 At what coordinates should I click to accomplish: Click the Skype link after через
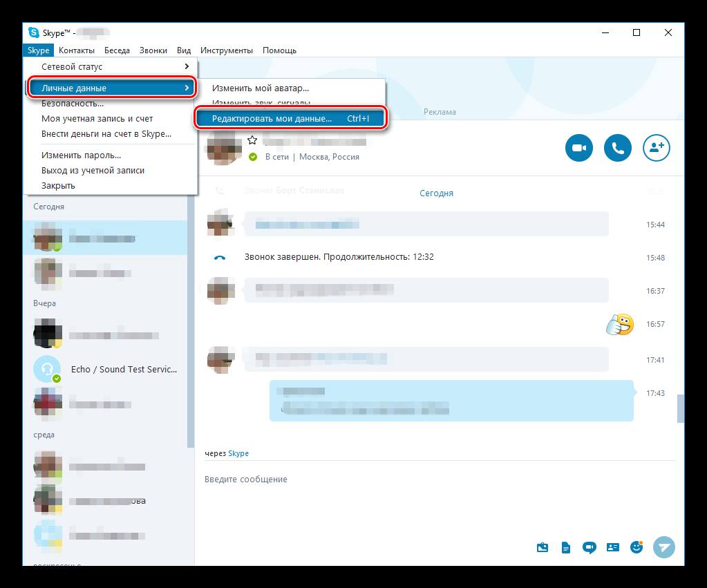(x=238, y=453)
